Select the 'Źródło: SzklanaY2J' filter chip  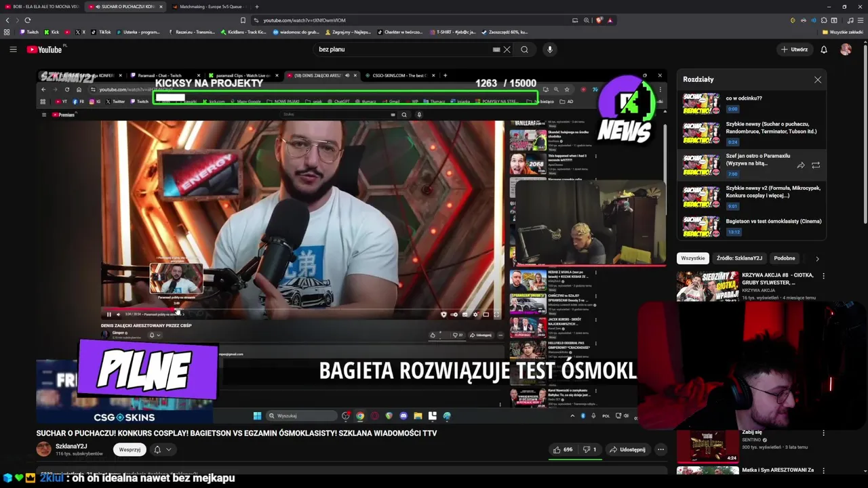coord(739,258)
